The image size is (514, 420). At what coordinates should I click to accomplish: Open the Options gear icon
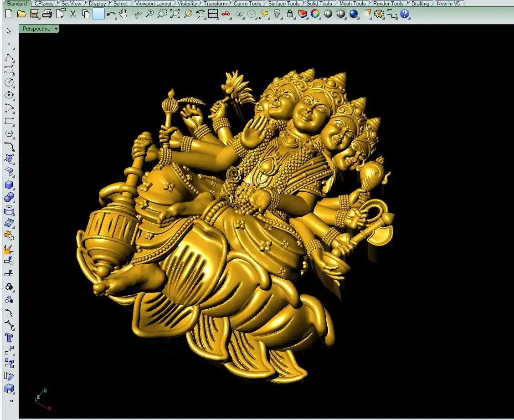pyautogui.click(x=379, y=14)
